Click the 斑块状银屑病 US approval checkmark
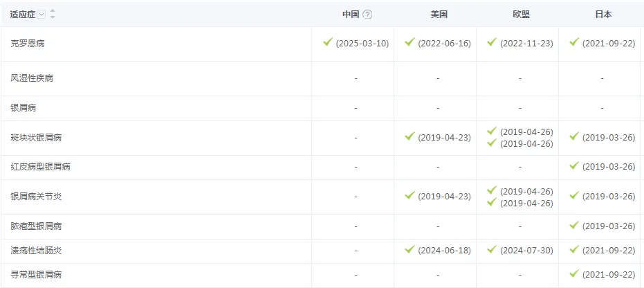644x288 pixels. pyautogui.click(x=410, y=136)
